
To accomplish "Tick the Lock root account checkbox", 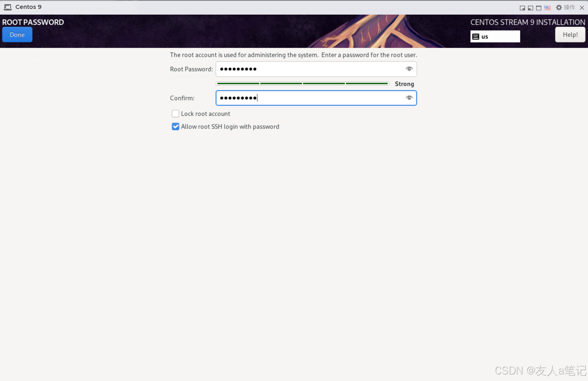I will [175, 114].
